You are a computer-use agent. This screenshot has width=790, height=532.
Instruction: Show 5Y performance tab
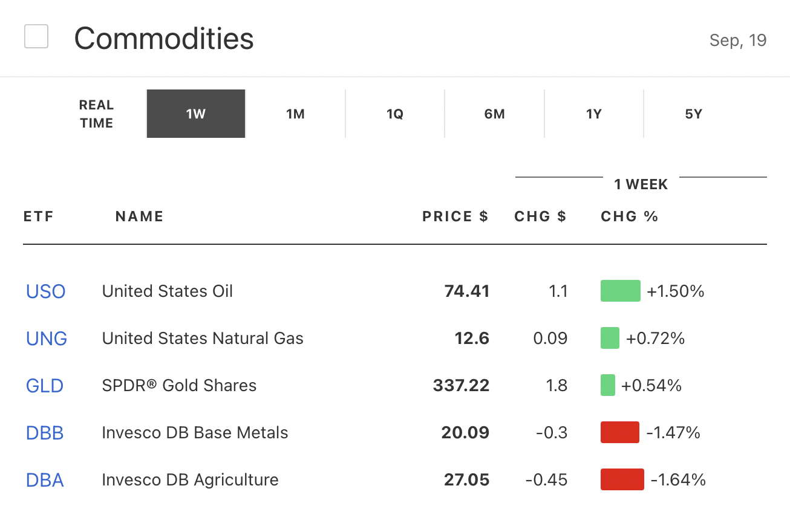(693, 114)
